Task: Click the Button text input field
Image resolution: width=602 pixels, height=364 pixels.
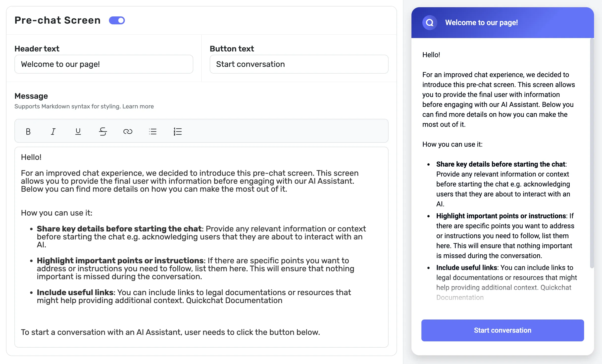Action: point(299,64)
